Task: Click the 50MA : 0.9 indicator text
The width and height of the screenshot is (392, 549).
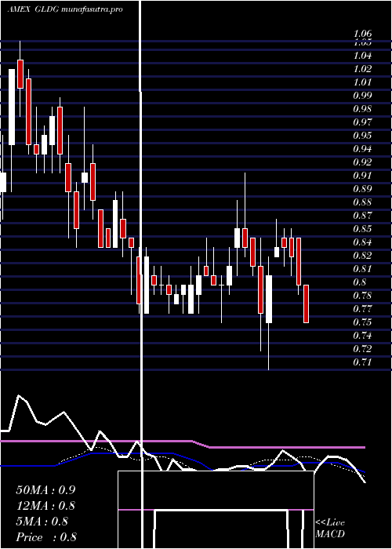Action: 45,490
